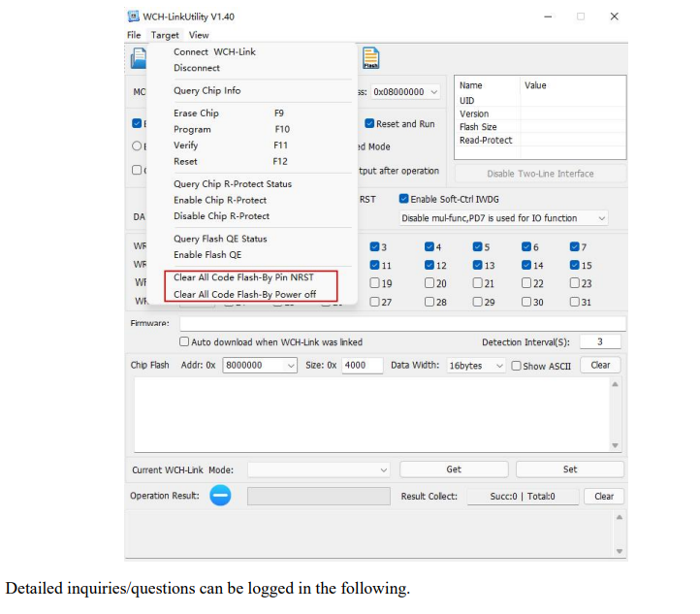Open the Data Width 16bytes dropdown
Image resolution: width=700 pixels, height=614 pixels.
(x=476, y=366)
